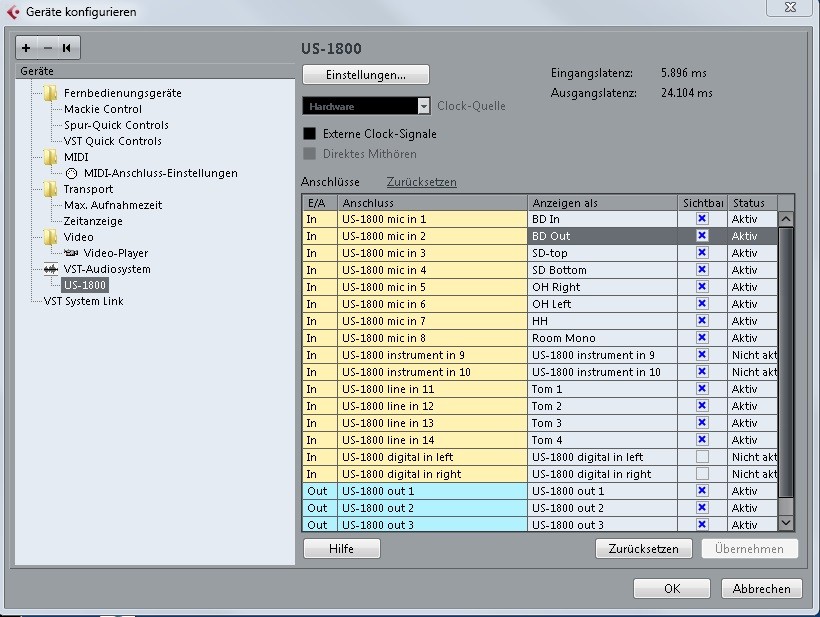Viewport: 820px width, 617px height.
Task: Click the Übernehmen button
Action: pos(749,549)
